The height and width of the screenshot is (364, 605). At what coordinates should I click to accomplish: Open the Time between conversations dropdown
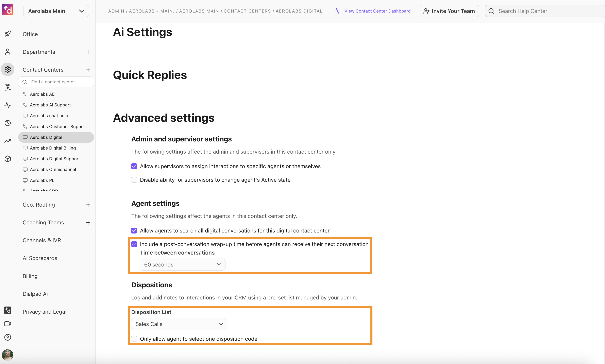183,264
